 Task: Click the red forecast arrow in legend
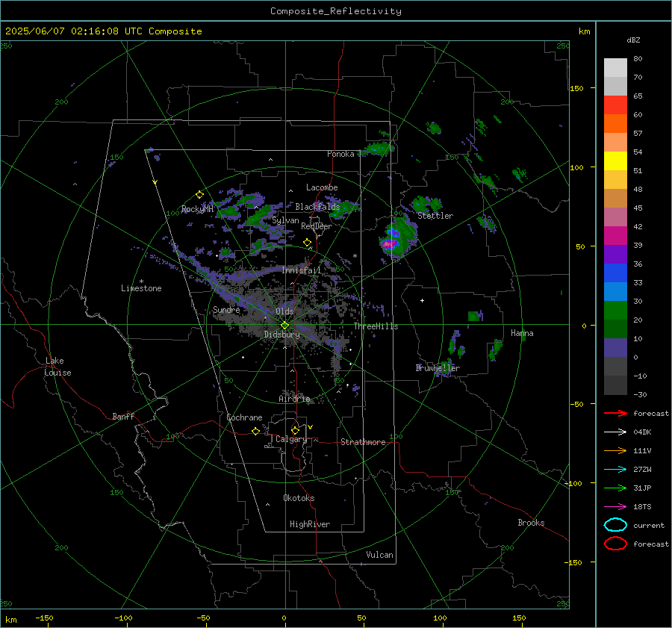(615, 413)
